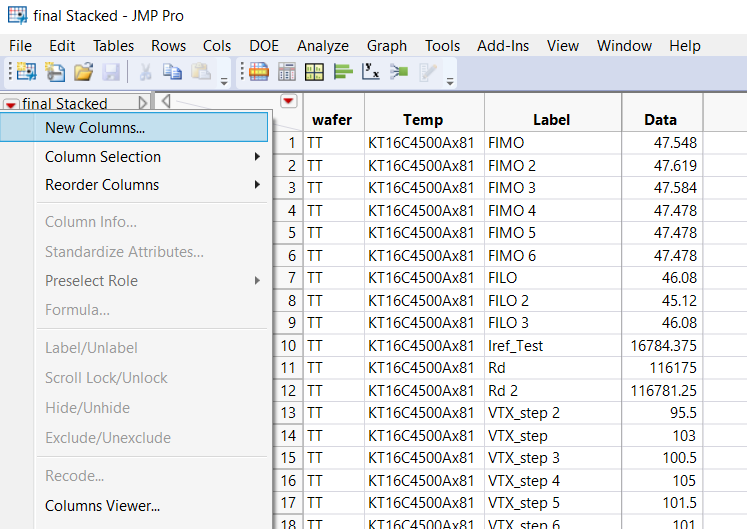Collapse the table panel with the left arrow
Viewport: 747px width, 529px height.
(x=165, y=101)
